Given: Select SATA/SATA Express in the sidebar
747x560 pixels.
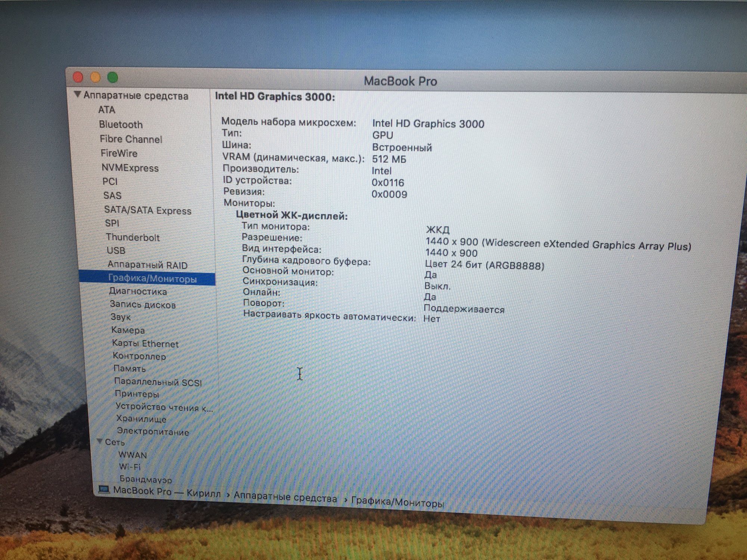Looking at the screenshot, I should 148,210.
